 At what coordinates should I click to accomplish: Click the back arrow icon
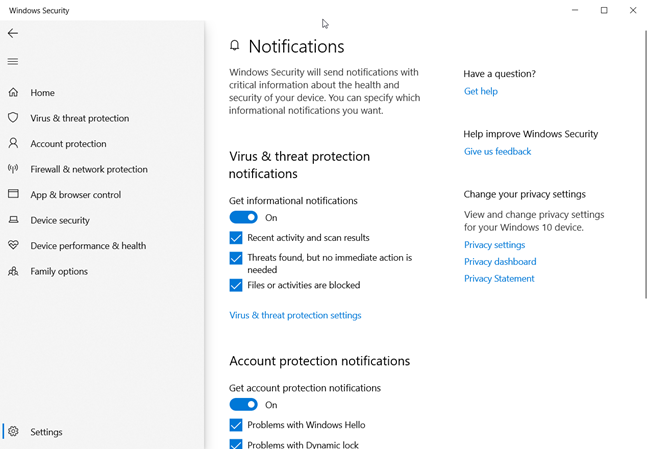(x=13, y=33)
